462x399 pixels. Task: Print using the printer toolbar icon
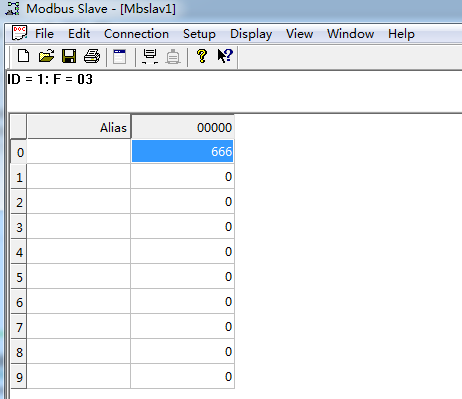(92, 56)
